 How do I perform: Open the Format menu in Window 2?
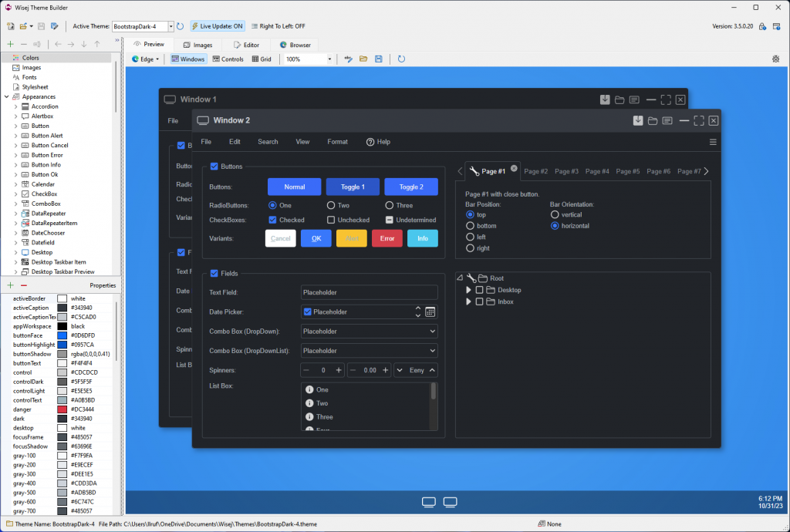[337, 142]
